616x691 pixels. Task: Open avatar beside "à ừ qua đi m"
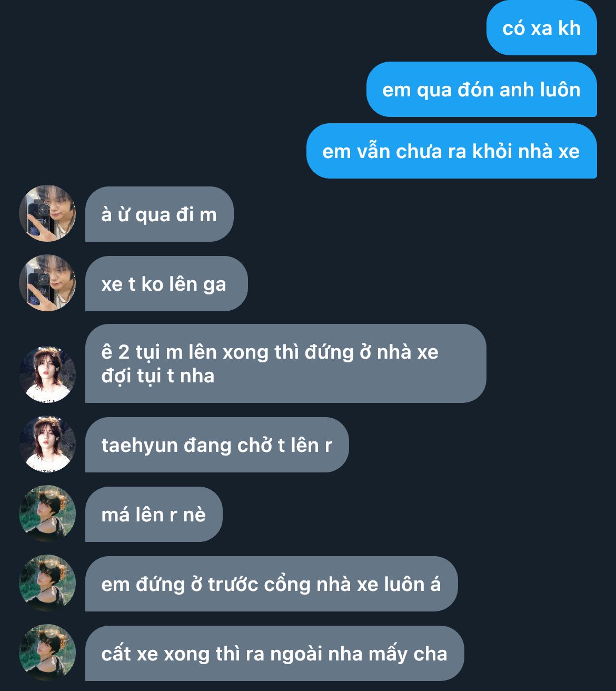click(x=47, y=213)
